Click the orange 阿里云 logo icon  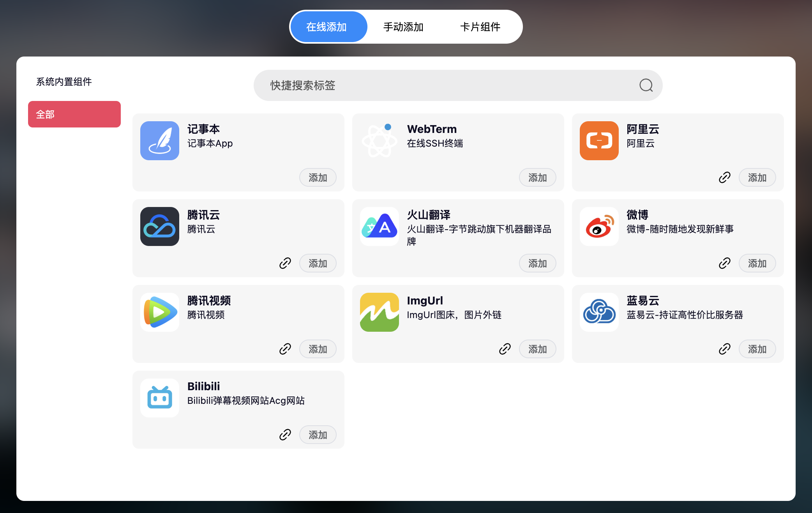pyautogui.click(x=599, y=141)
